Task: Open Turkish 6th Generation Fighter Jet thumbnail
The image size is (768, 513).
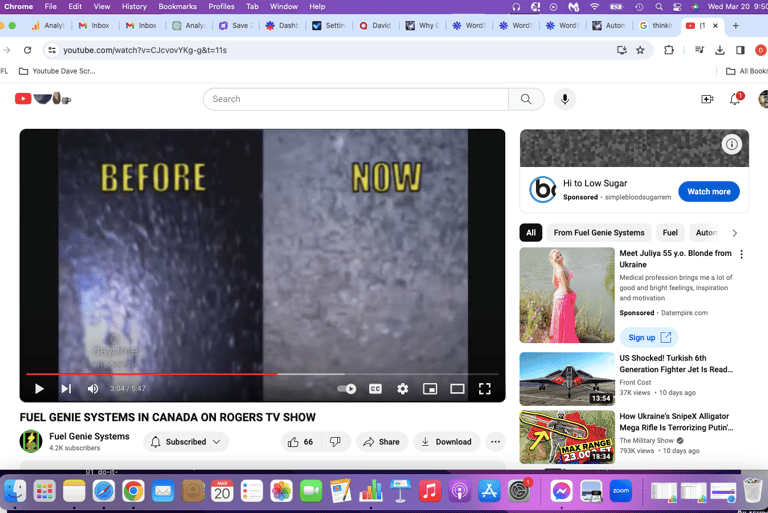Action: tap(567, 379)
